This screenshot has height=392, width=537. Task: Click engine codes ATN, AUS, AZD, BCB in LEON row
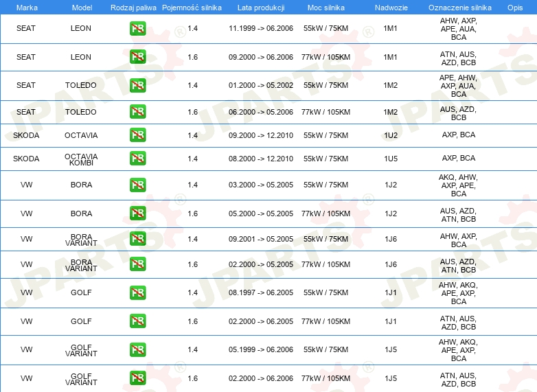click(x=459, y=58)
